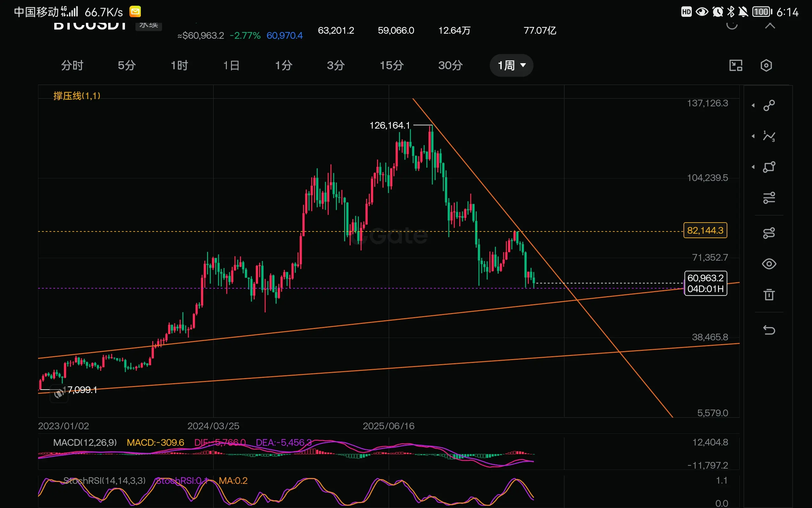This screenshot has width=812, height=508.
Task: Delete drawings with the trash icon
Action: click(769, 295)
